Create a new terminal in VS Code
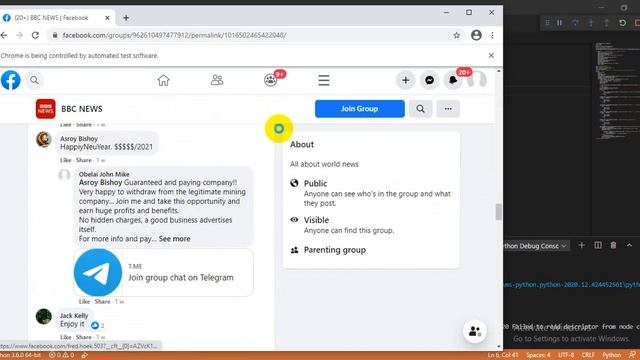Viewport: 640px width, 360px height. 582,245
